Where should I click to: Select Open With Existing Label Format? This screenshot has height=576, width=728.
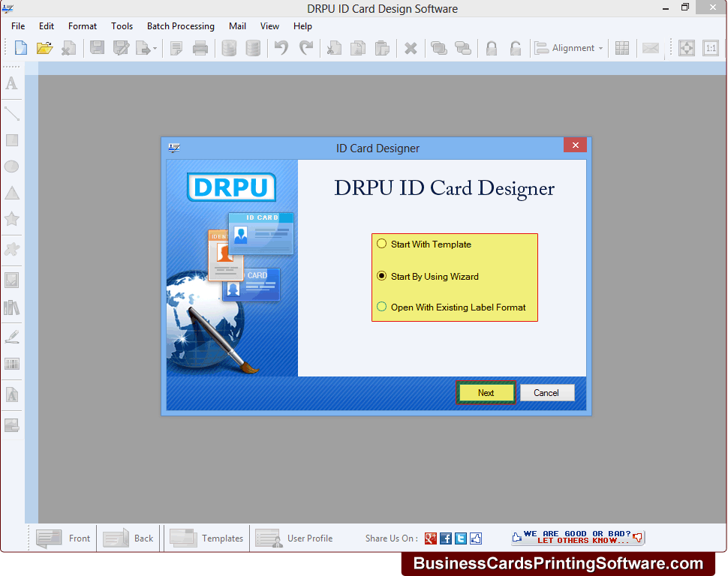[453, 307]
